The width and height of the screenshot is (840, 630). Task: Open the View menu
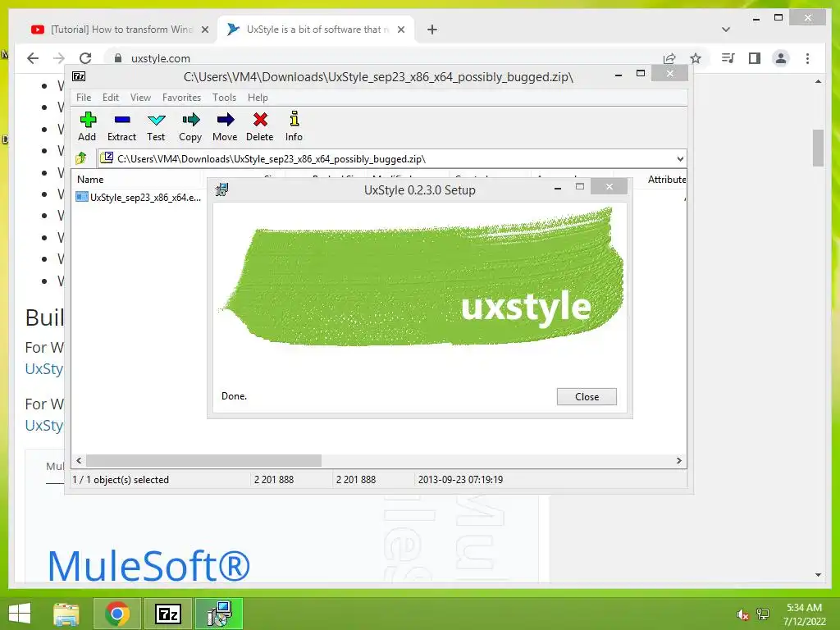click(x=140, y=98)
